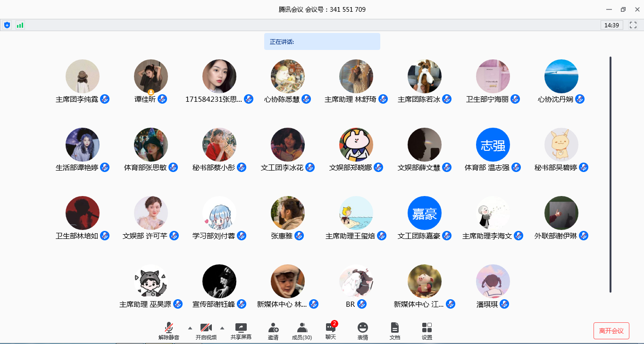Open the Chat (聊天) panel
Viewport: 644px width, 344px height.
pos(331,331)
